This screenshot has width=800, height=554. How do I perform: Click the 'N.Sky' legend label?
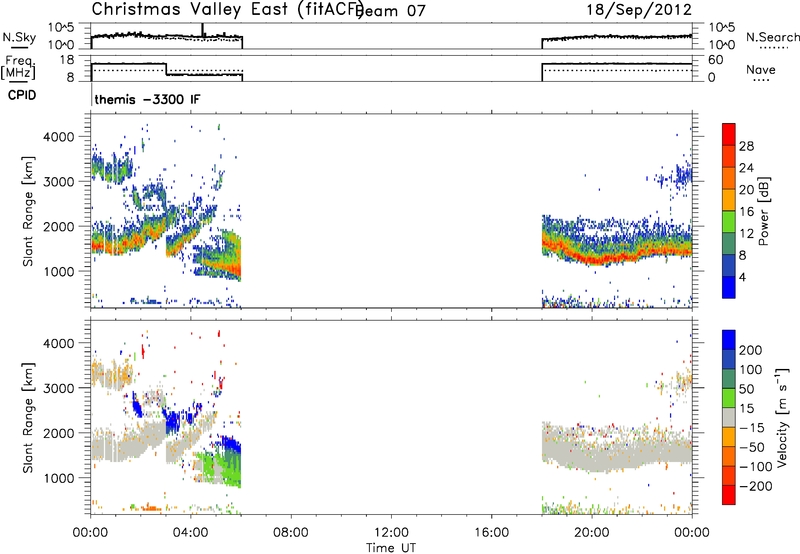(19, 37)
